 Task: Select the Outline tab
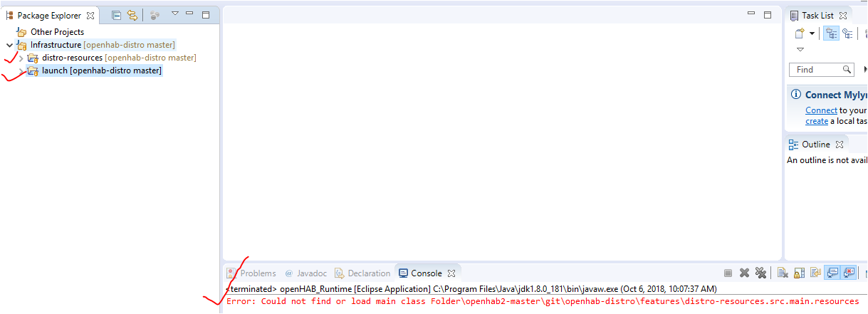(816, 145)
